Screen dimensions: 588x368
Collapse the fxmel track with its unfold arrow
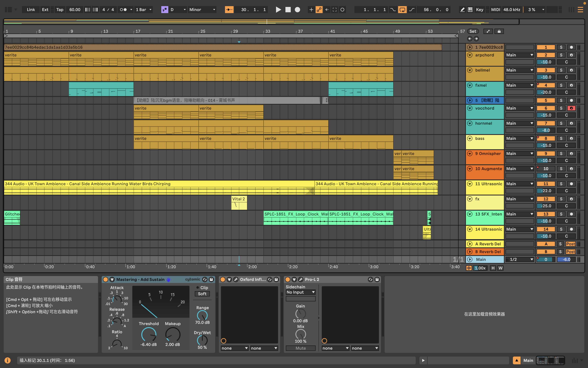(x=470, y=85)
